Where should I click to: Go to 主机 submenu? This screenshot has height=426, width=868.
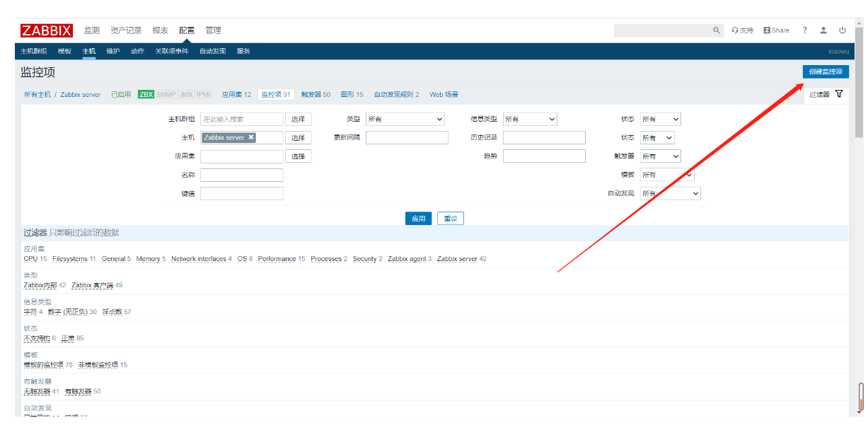(x=89, y=51)
